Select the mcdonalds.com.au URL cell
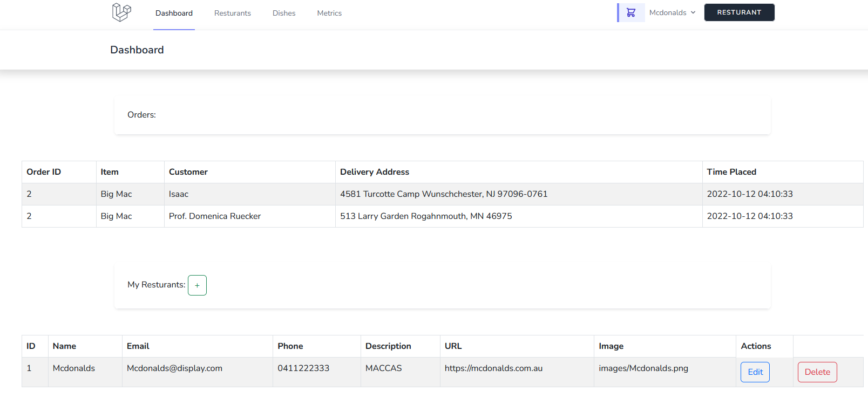The height and width of the screenshot is (398, 868). pos(517,372)
